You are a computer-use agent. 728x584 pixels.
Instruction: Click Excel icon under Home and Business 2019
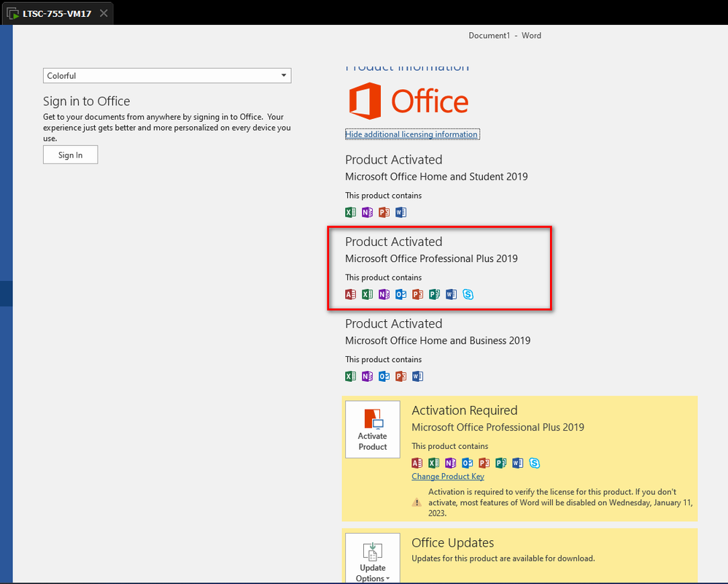[351, 377]
